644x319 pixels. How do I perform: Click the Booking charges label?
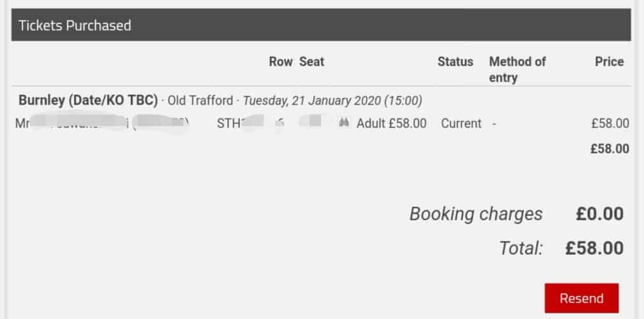476,214
